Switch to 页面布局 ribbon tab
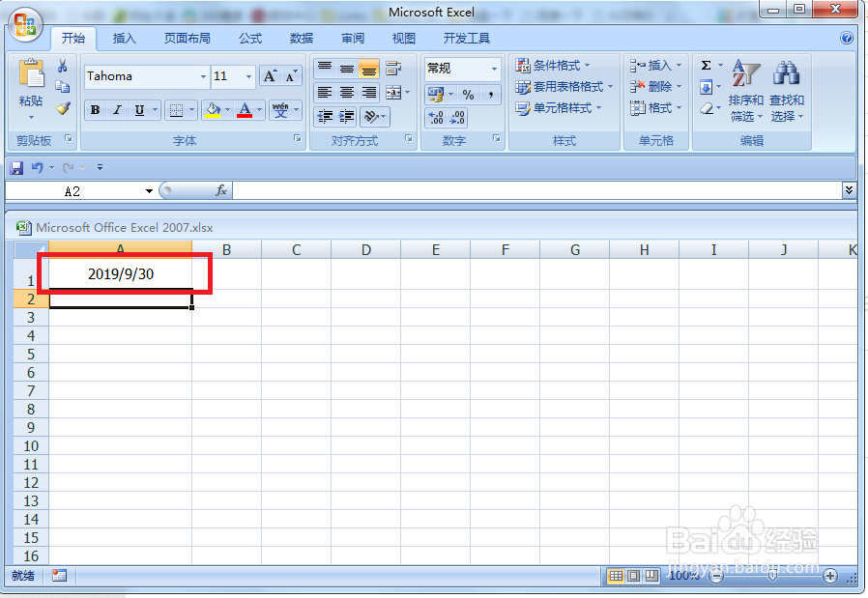Image resolution: width=868 pixels, height=598 pixels. 188,39
